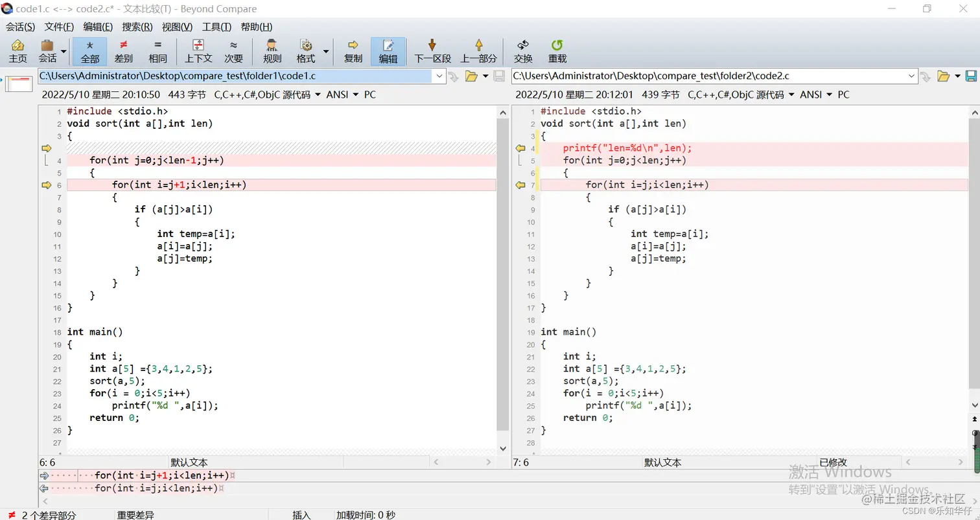Open right pane file format dropdown
This screenshot has width=980, height=520.
click(741, 95)
